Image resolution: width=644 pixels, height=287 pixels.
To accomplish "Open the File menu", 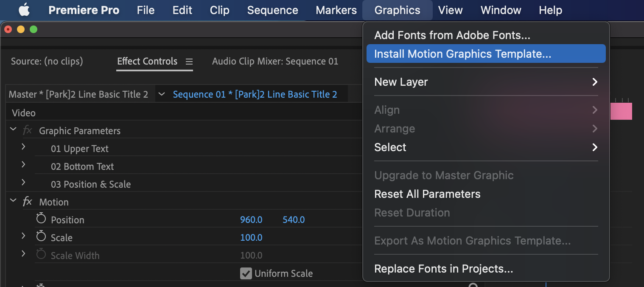I will [x=146, y=10].
